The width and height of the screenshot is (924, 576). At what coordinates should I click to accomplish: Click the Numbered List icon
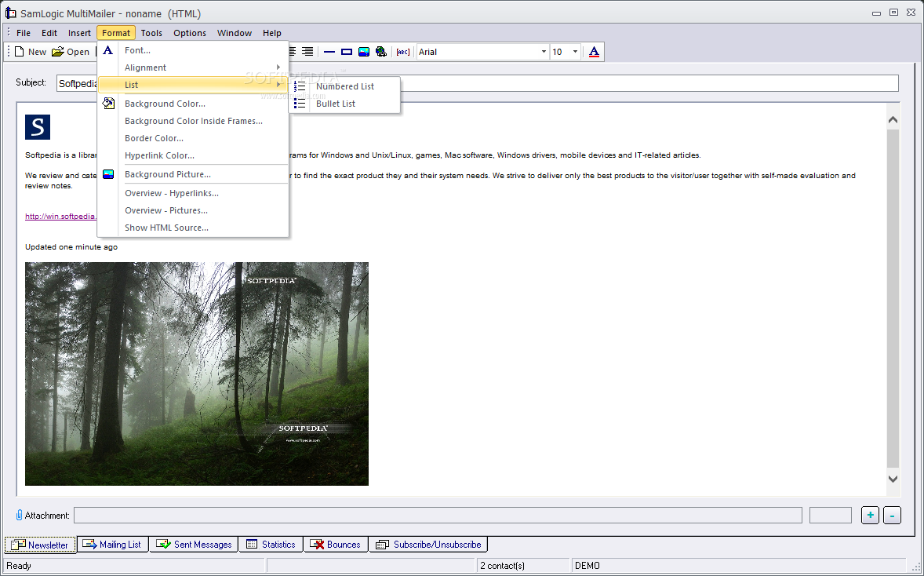point(300,86)
